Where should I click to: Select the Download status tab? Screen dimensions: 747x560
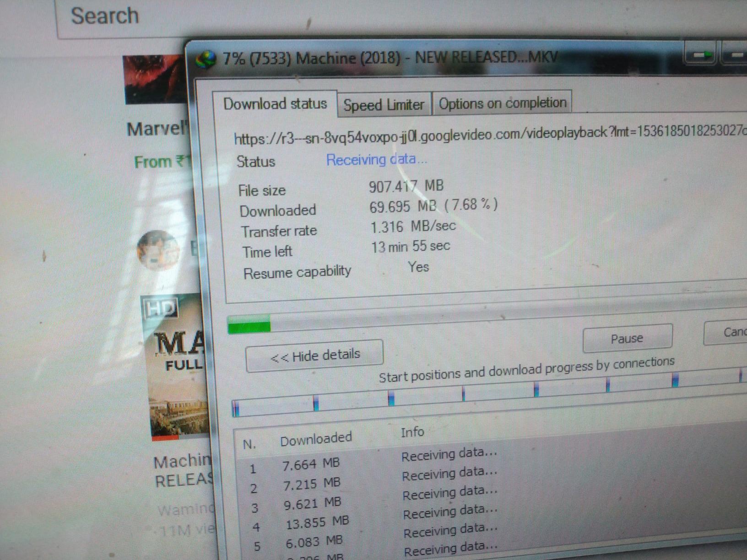(x=275, y=104)
